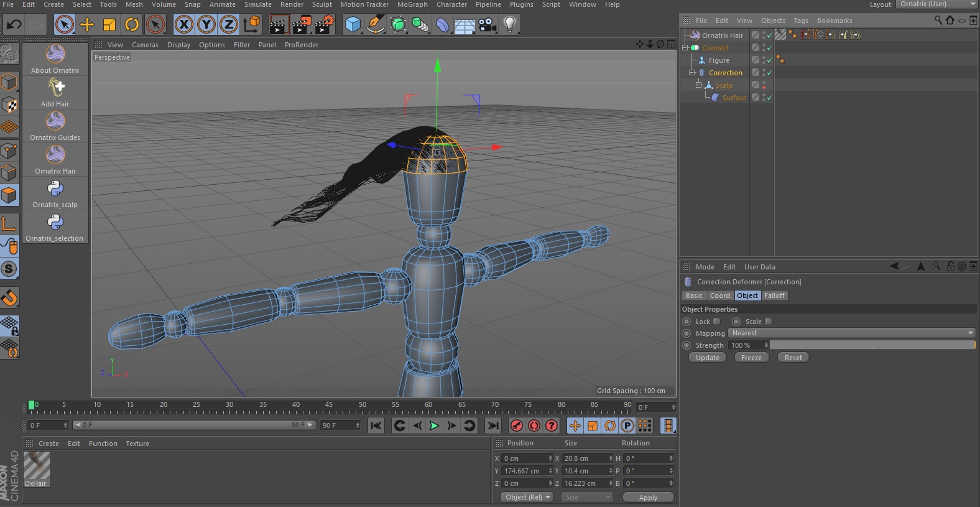Viewport: 980px width, 507px height.
Task: Open the Object (Rel) coordinate dropdown
Action: pos(527,497)
